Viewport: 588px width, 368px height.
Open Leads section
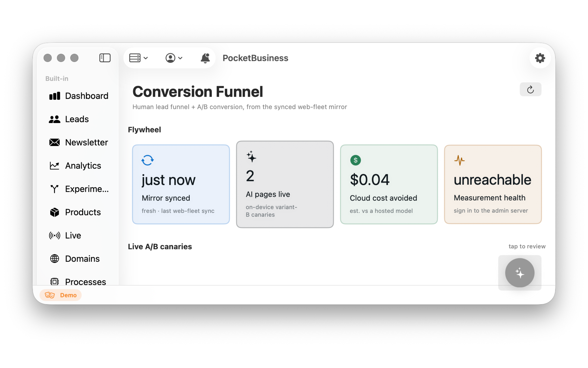(x=78, y=119)
